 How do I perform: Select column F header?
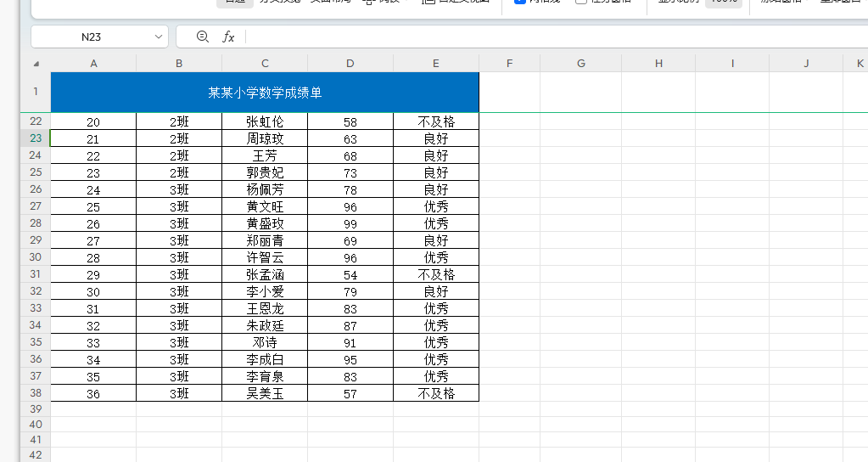[509, 64]
